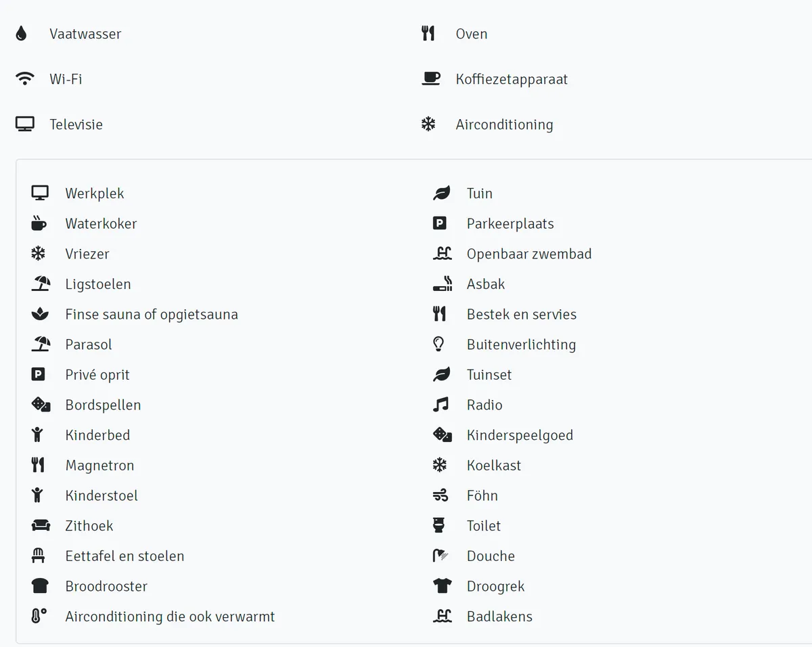Click the Televisie amenity label

(76, 125)
